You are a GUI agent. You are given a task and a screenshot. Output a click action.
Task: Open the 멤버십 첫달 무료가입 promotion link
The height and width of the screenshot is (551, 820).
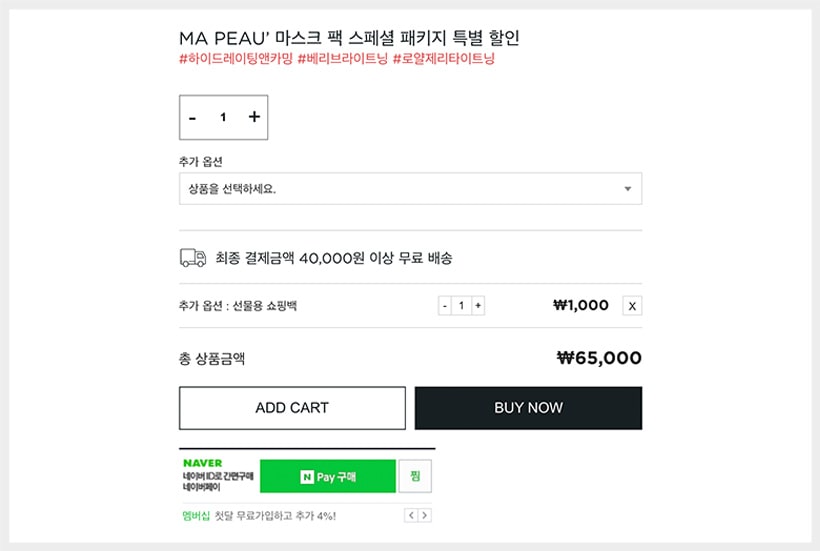coord(259,515)
